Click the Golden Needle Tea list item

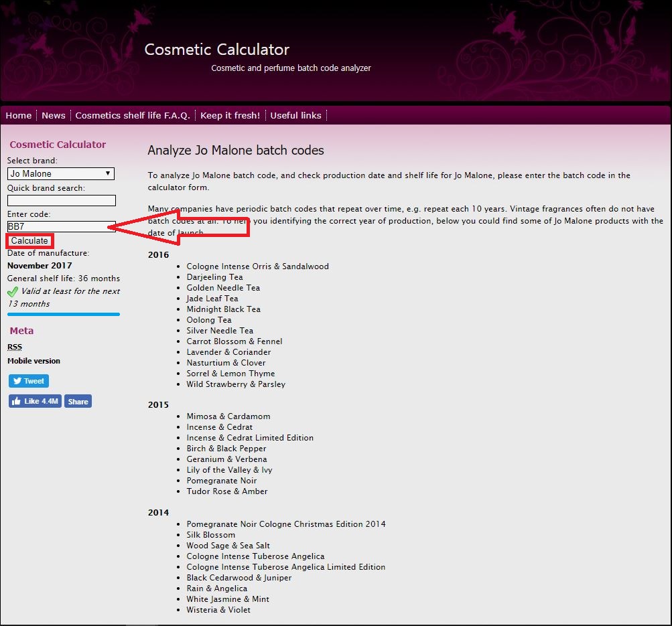(x=223, y=288)
